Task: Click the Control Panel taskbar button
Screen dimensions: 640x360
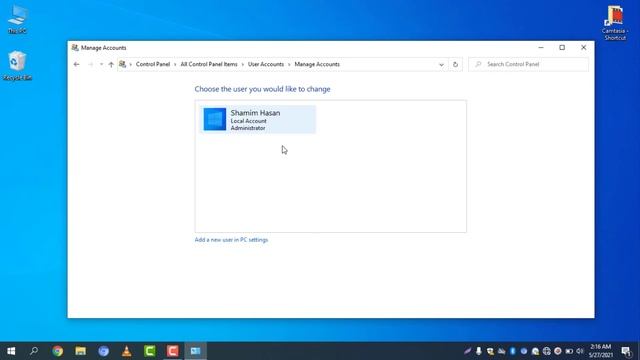Action: tap(196, 351)
